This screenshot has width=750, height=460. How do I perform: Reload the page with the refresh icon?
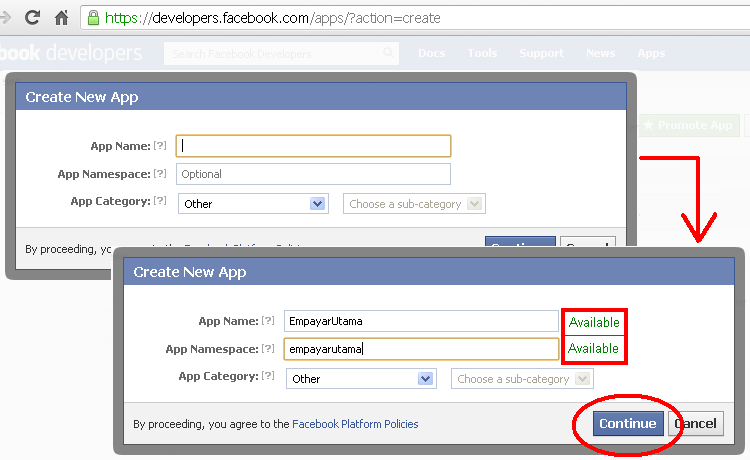(33, 18)
